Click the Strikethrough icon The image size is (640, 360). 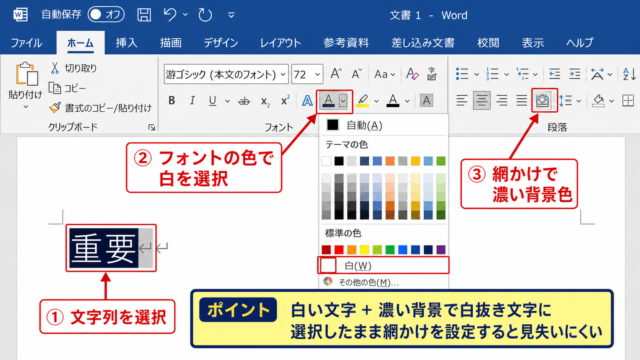[x=244, y=101]
